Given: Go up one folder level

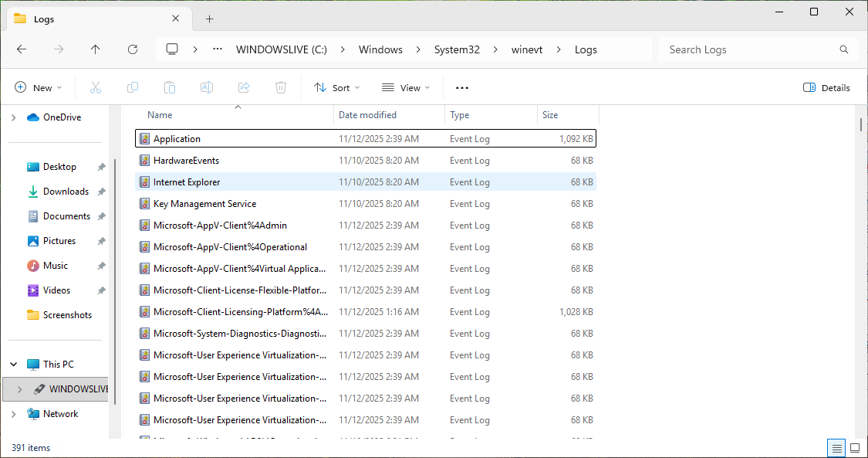Looking at the screenshot, I should (x=96, y=49).
